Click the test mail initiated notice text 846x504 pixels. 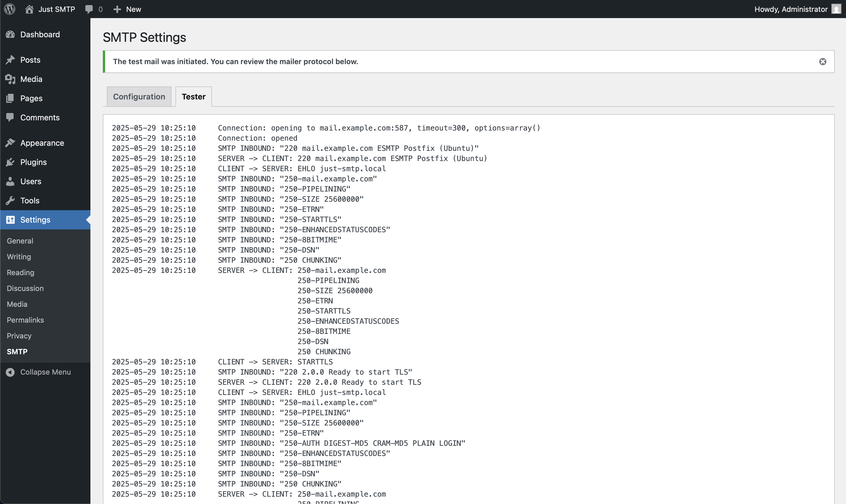coord(236,62)
